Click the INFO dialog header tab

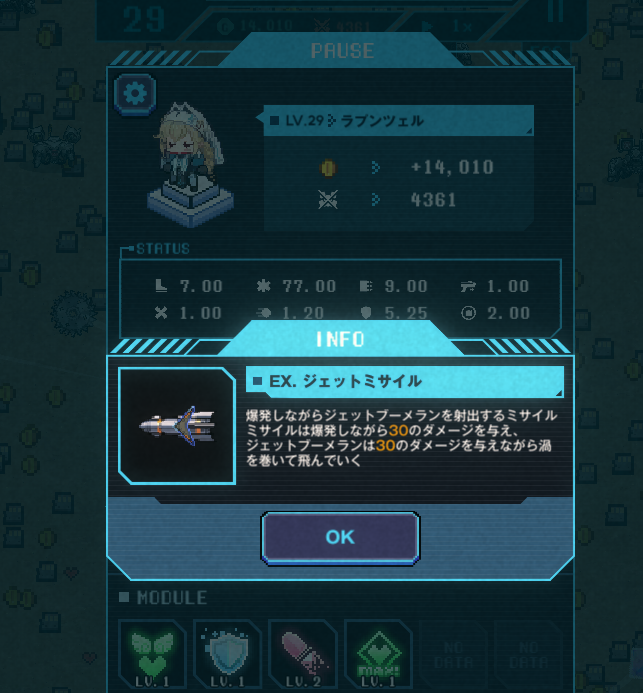click(x=340, y=339)
